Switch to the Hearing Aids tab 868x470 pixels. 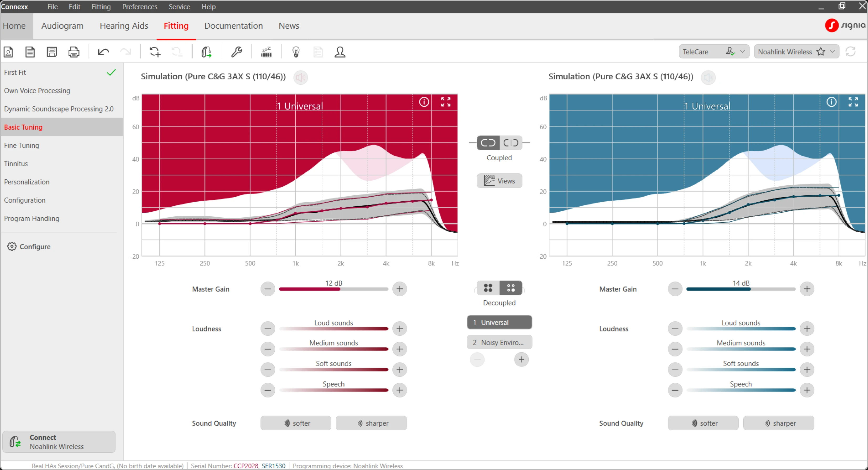pos(124,26)
